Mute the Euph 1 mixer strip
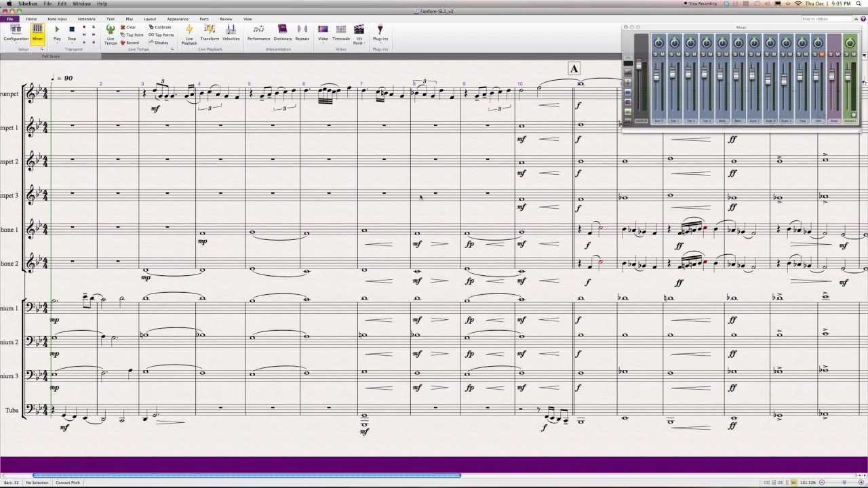Viewport: 868px width, 488px height. tap(758, 54)
